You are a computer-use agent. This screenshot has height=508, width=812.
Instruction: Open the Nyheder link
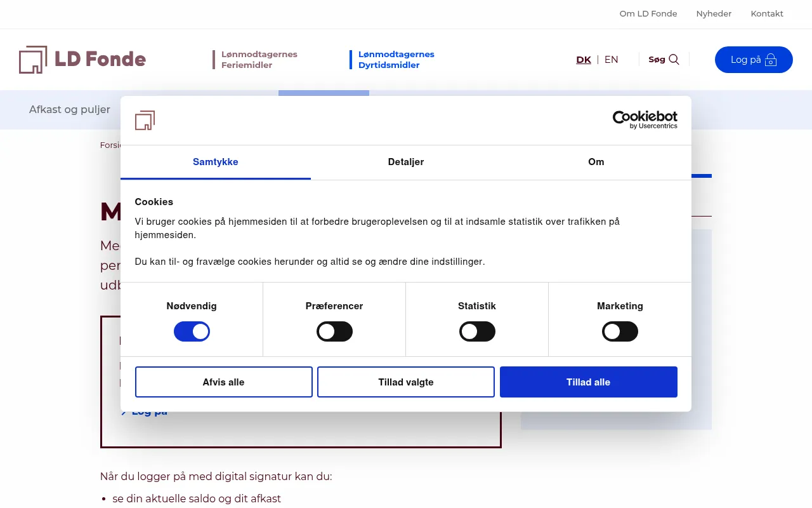click(x=714, y=13)
